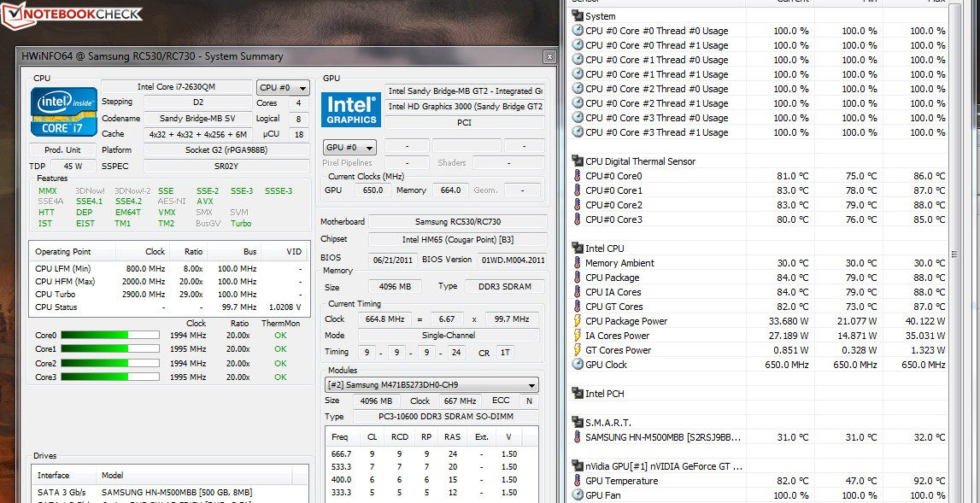Image resolution: width=980 pixels, height=503 pixels.
Task: Click the Memory Ambient sensor icon
Action: click(x=578, y=263)
